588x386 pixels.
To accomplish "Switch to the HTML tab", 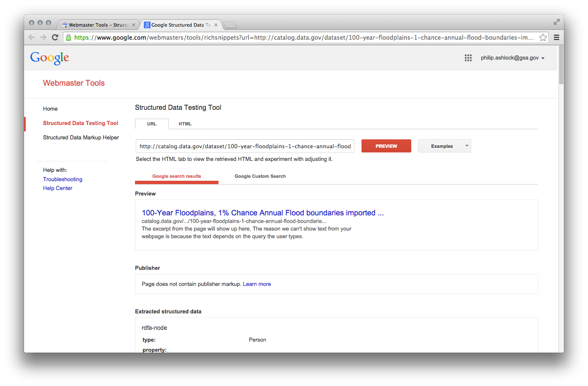I will tap(185, 124).
